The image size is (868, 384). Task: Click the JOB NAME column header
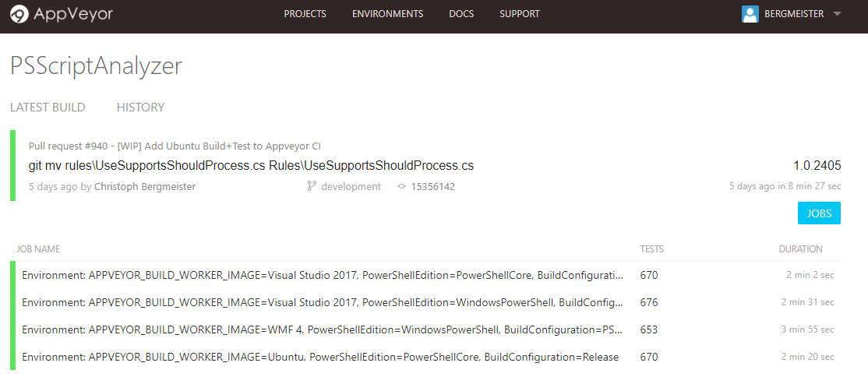(x=38, y=249)
